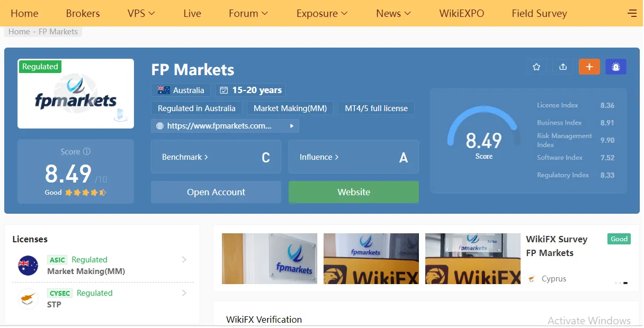Click the Risk Management Index row

point(576,140)
